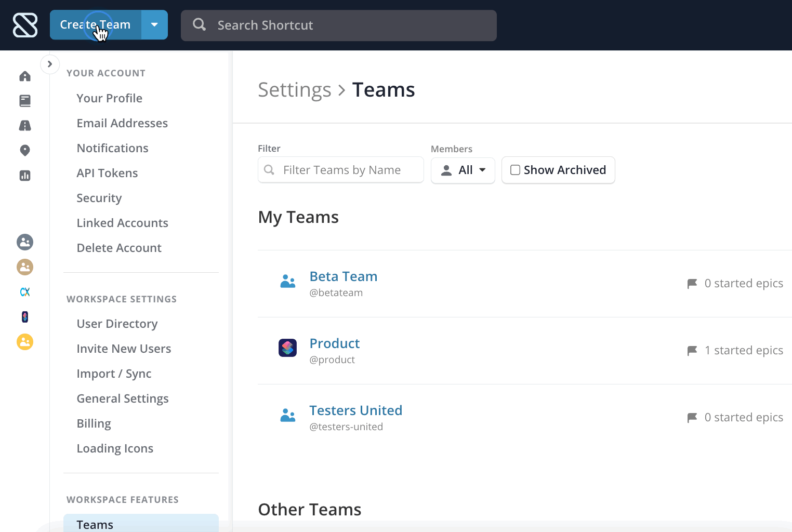Open Linked Accounts settings
Image resolution: width=792 pixels, height=532 pixels.
pyautogui.click(x=122, y=223)
